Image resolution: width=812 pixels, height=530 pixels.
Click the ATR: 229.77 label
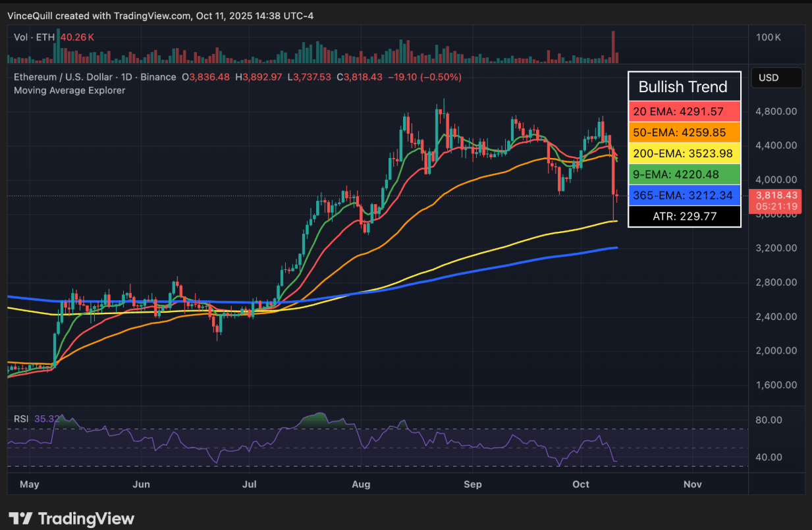pos(684,216)
